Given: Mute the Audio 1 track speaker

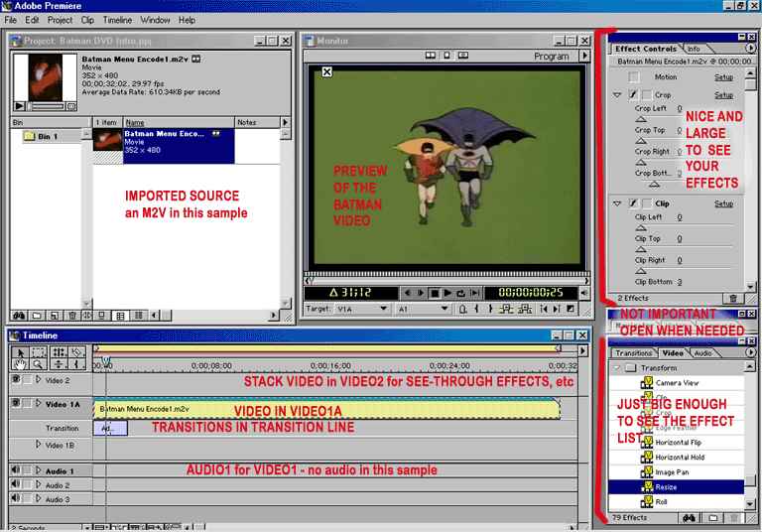Looking at the screenshot, I should tap(16, 469).
